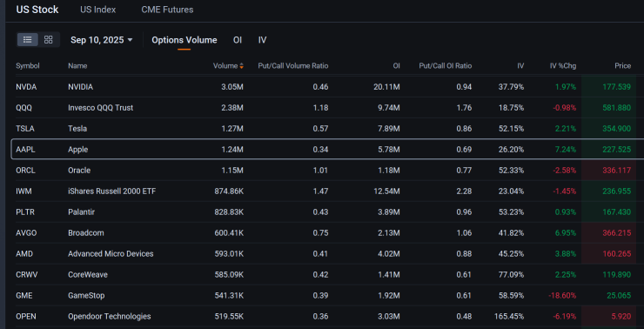Click the OI column header
This screenshot has width=644, height=329.
pos(396,66)
